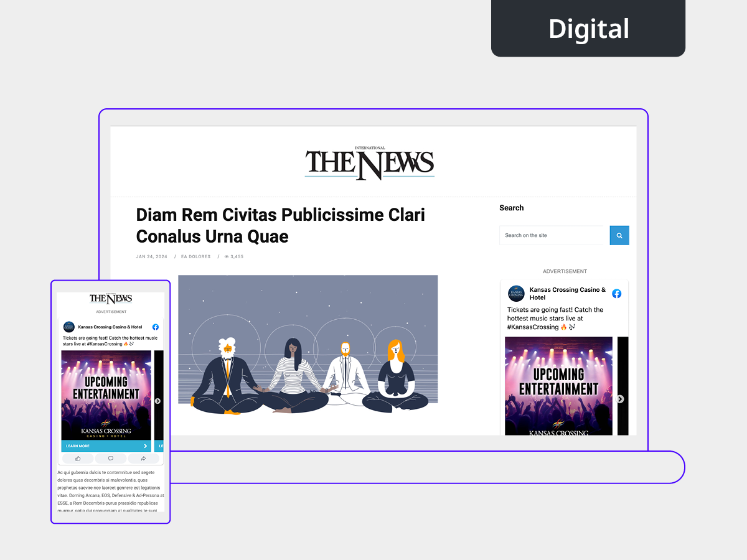The image size is (747, 560).
Task: Advance mobile ad carousel with next arrow
Action: [x=158, y=401]
